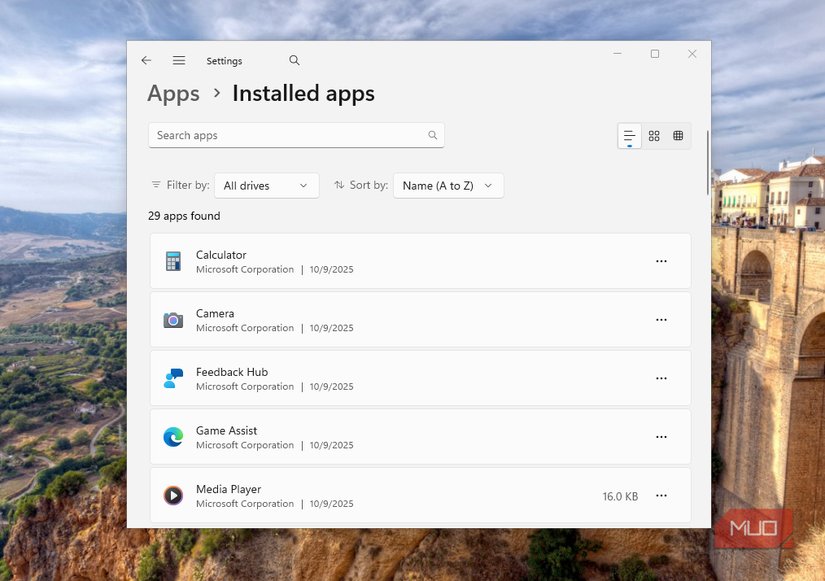The image size is (825, 581).
Task: Go to Apps breadcrumb link
Action: 173,94
